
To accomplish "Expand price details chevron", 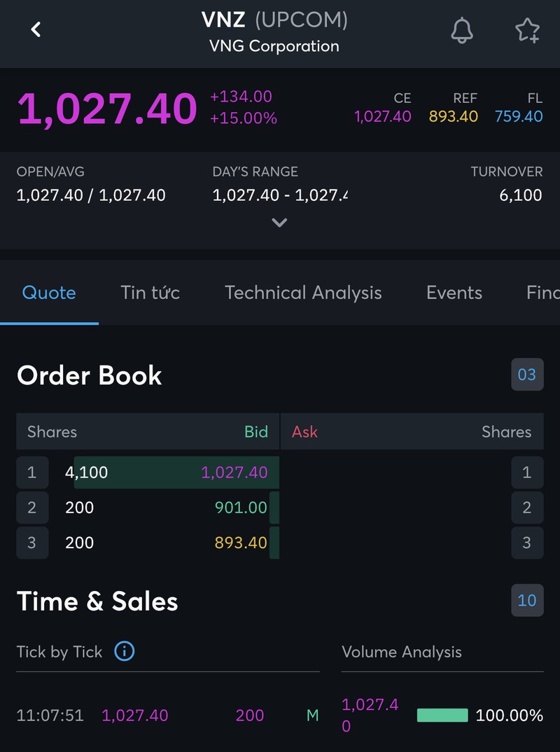I will coord(279,223).
